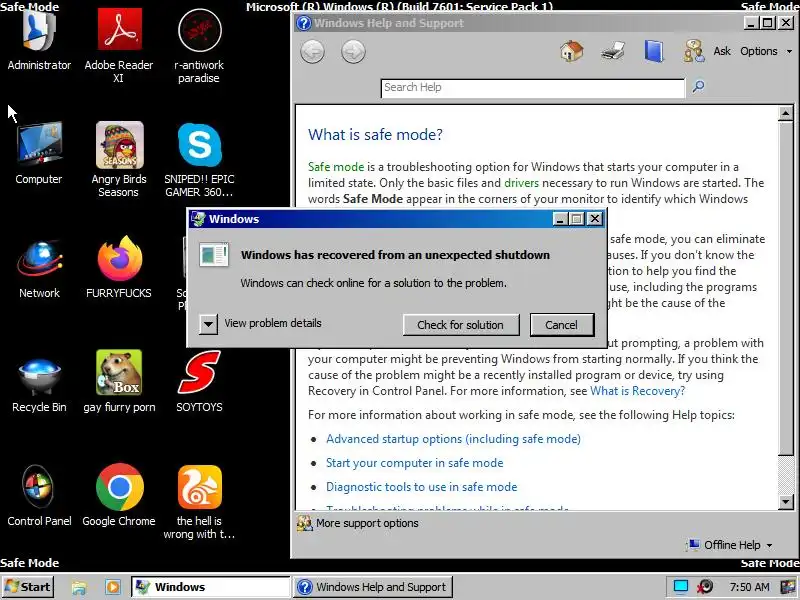Click the Search Help input field

click(x=533, y=88)
